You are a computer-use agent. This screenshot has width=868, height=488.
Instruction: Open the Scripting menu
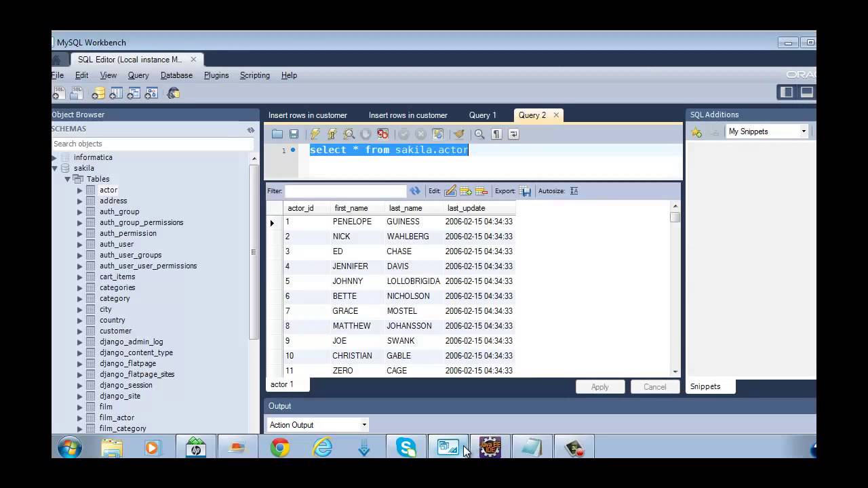(x=255, y=75)
